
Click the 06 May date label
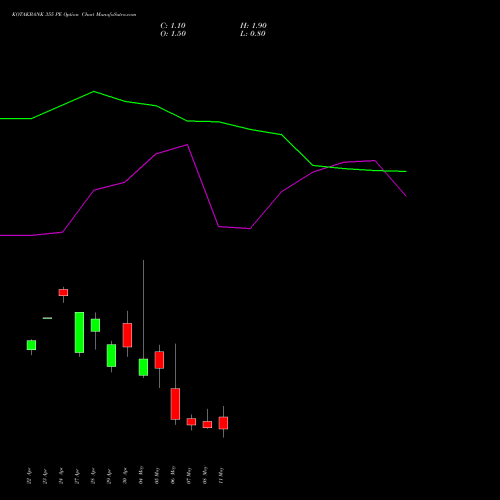coord(173,475)
